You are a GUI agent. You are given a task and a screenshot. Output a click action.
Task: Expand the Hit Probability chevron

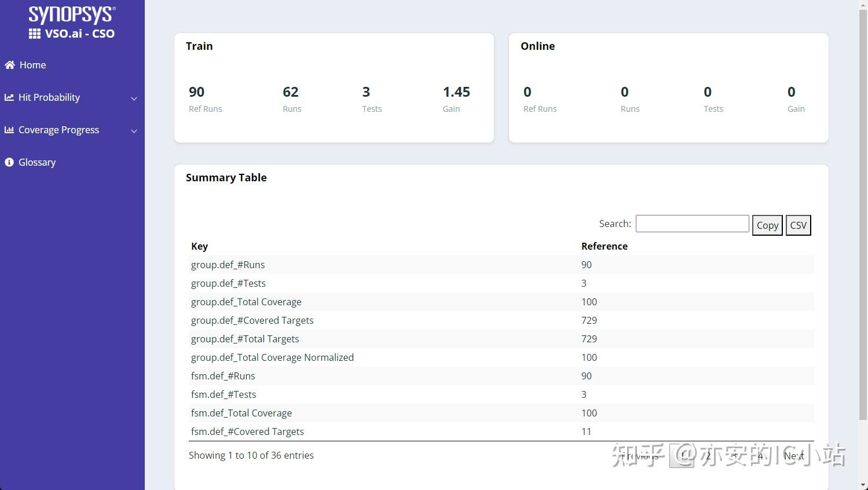(134, 98)
